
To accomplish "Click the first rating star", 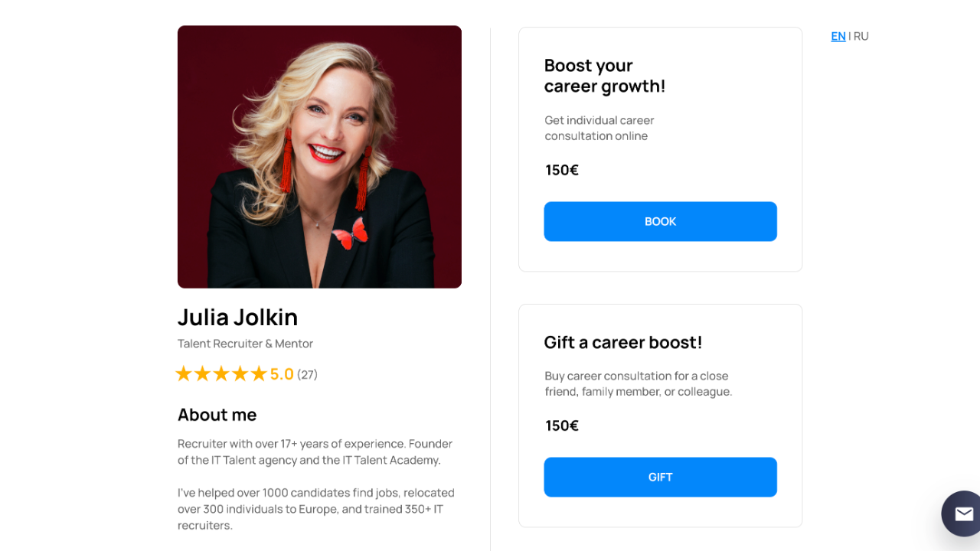I will tap(184, 373).
